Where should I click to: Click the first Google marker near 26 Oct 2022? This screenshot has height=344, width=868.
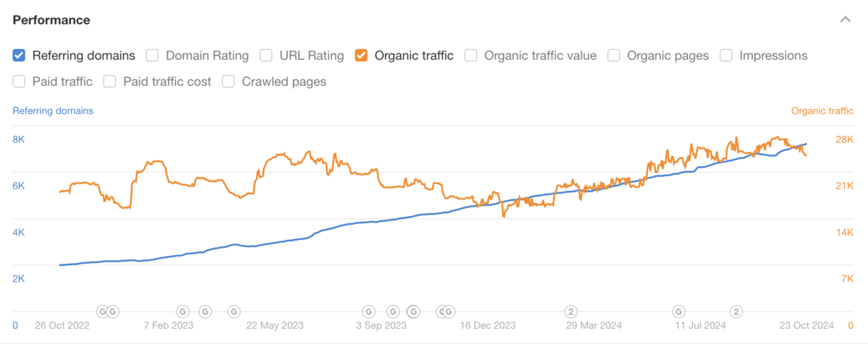tap(103, 311)
